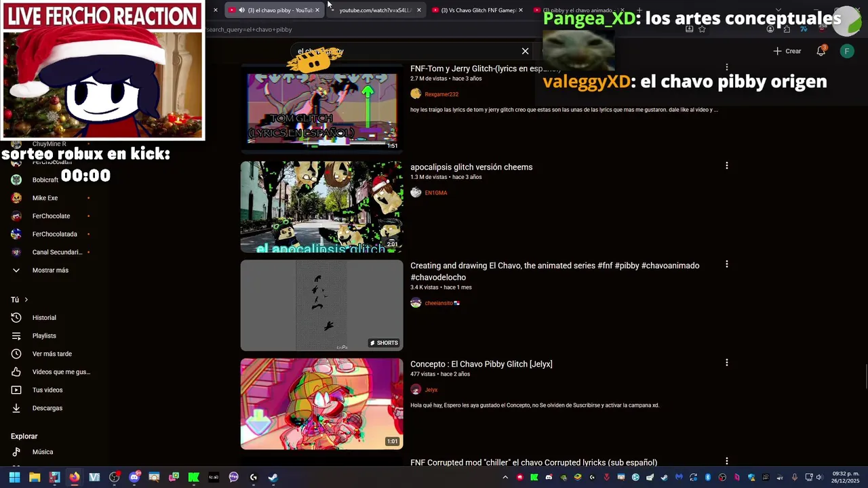Viewport: 868px width, 488px height.
Task: Click the Crear button
Action: (x=787, y=51)
